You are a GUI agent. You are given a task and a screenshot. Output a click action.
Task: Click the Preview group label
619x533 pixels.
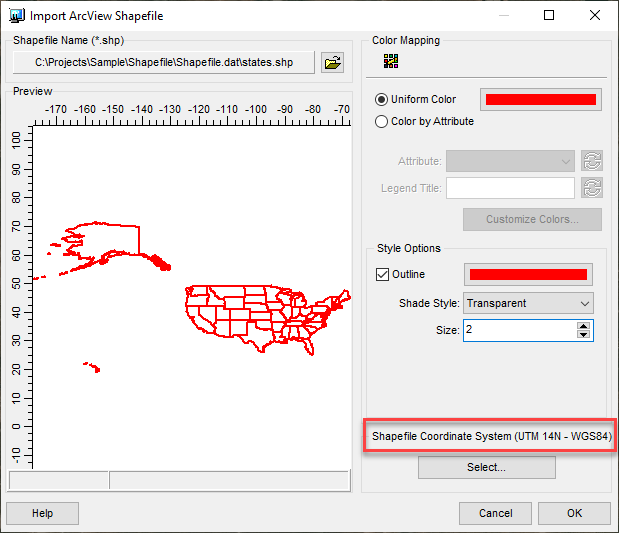(x=32, y=91)
